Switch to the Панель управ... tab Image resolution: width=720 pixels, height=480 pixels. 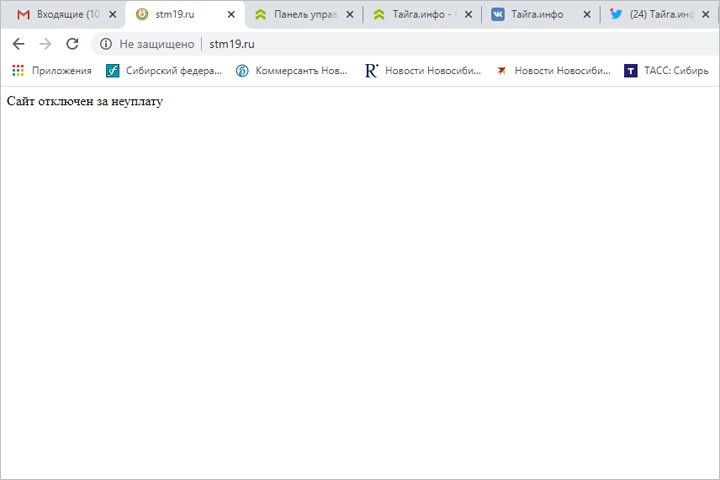(305, 15)
